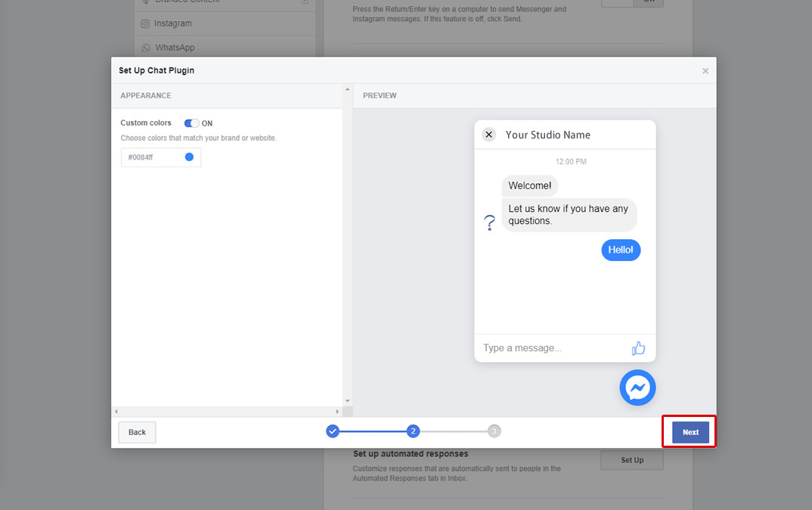The width and height of the screenshot is (812, 510).
Task: Toggle the Custom colors switch off
Action: (x=191, y=123)
